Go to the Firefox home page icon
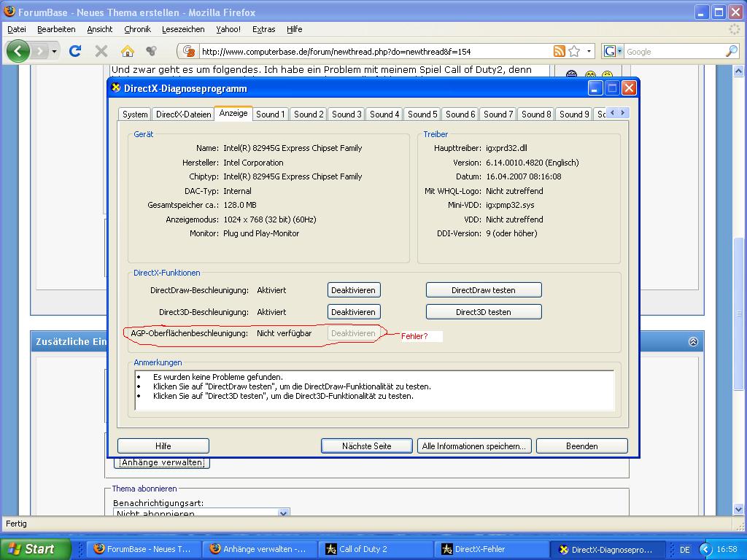Viewport: 747px width, 560px height. [127, 51]
